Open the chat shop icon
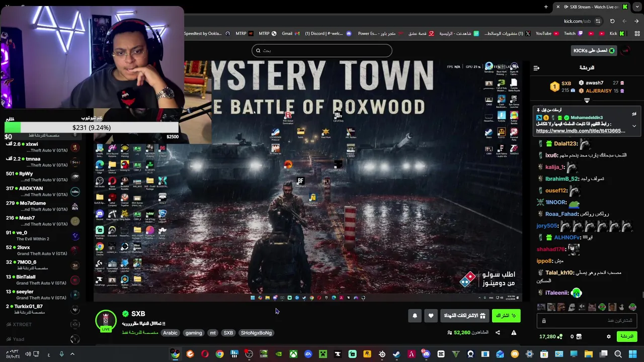 [x=579, y=336]
